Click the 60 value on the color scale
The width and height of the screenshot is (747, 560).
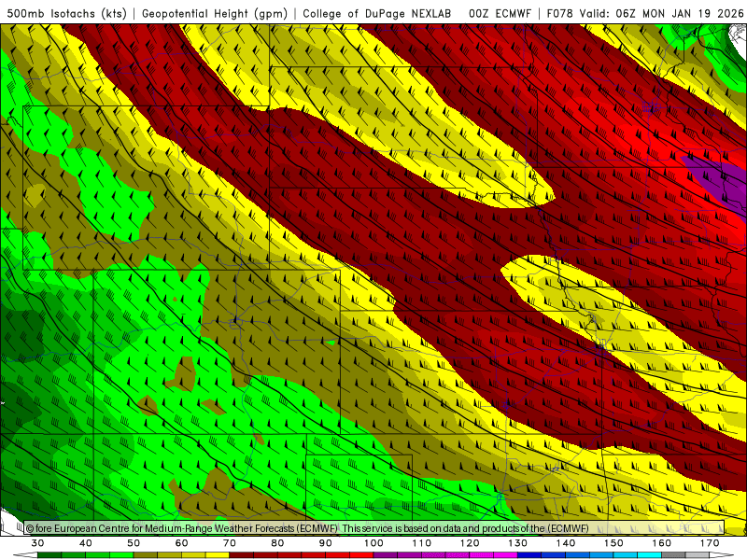[181, 543]
